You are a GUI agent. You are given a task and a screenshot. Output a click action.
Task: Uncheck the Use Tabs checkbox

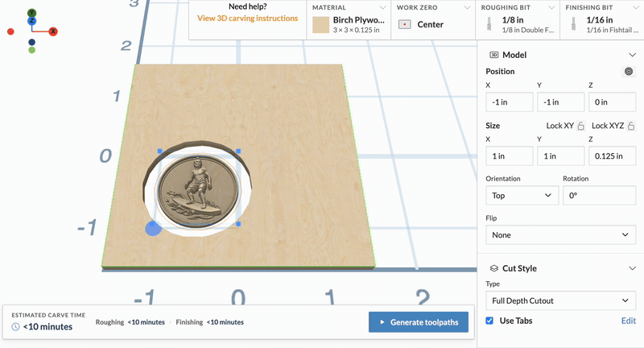[x=489, y=321]
